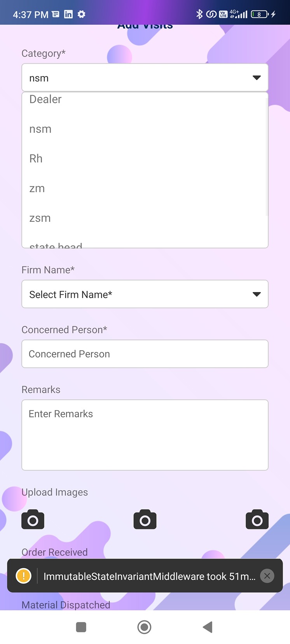Open the Select Firm Name dropdown
The image size is (290, 644).
[x=145, y=294]
